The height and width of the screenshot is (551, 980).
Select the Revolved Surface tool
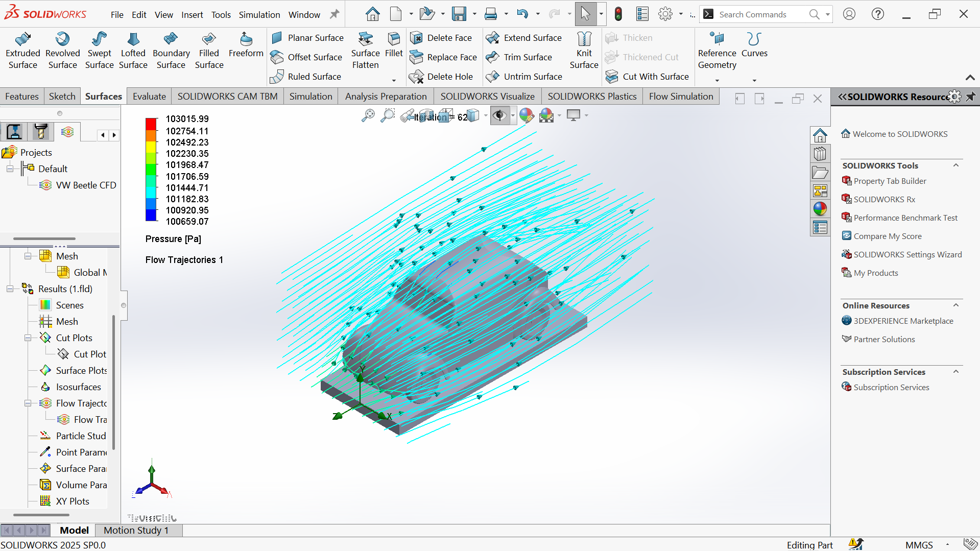[62, 50]
